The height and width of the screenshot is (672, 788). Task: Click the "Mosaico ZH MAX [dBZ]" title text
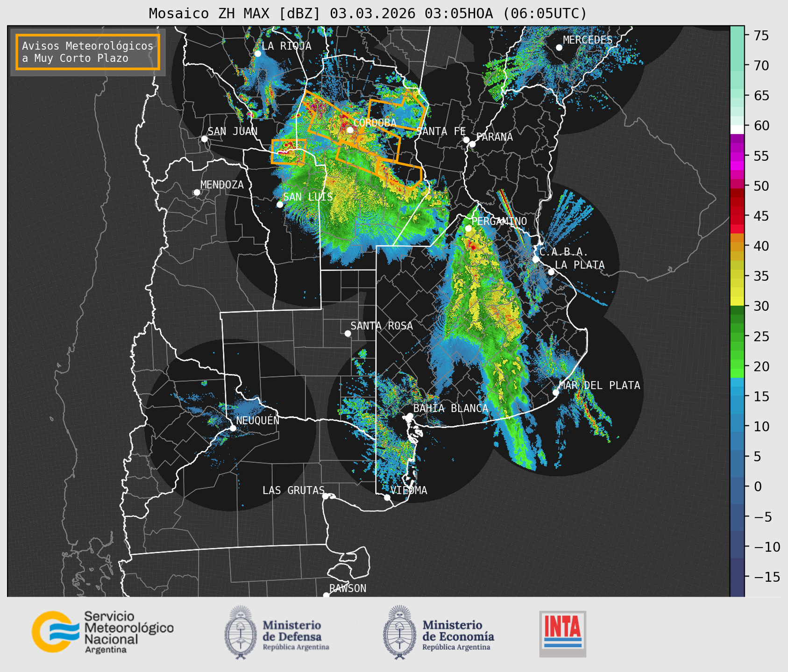pos(235,14)
